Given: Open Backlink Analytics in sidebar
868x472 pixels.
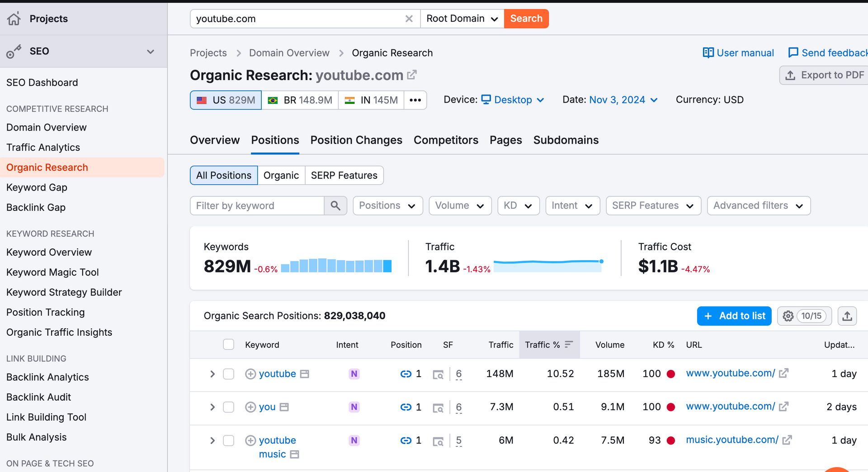Looking at the screenshot, I should coord(47,377).
